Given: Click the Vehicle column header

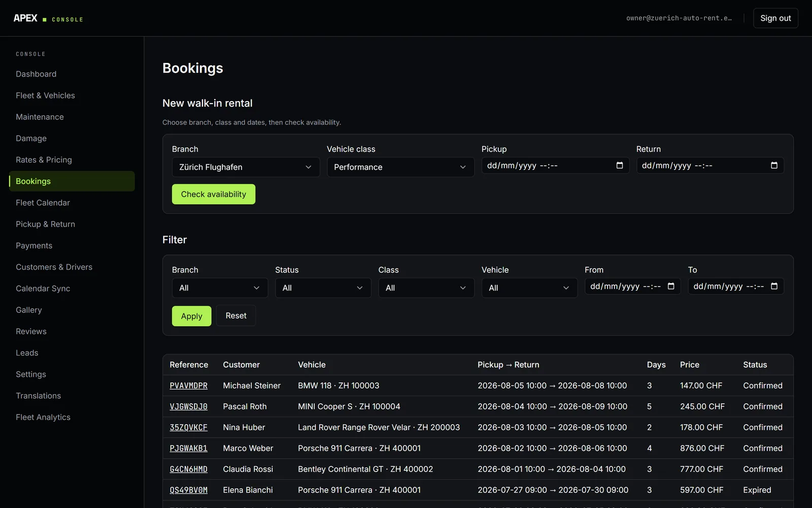Looking at the screenshot, I should click(312, 365).
